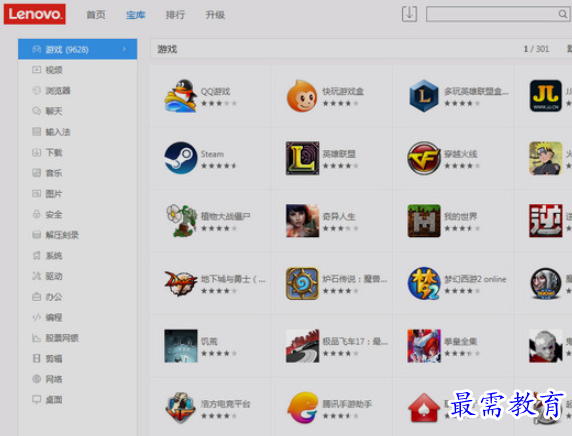The height and width of the screenshot is (436, 572).
Task: Click the 腾讯手游助手 icon
Action: 302,407
